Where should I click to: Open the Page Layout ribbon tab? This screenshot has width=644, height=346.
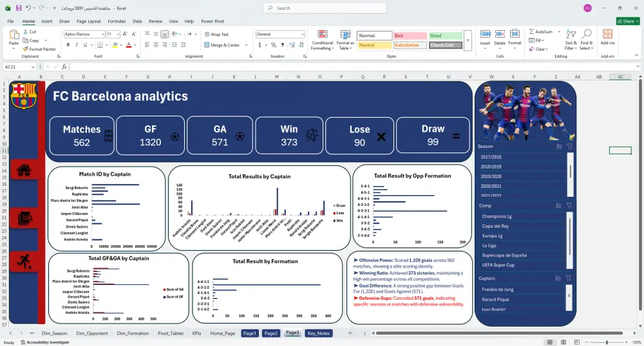coord(88,21)
